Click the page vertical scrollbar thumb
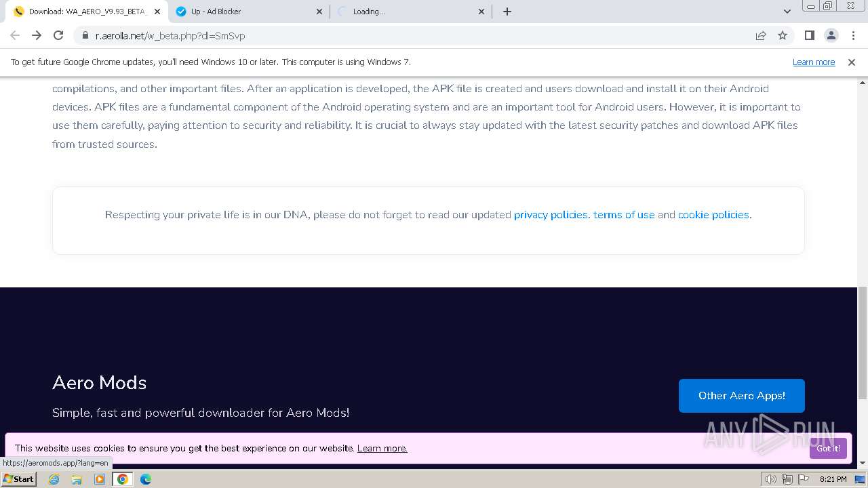Image resolution: width=868 pixels, height=488 pixels. coord(863,343)
